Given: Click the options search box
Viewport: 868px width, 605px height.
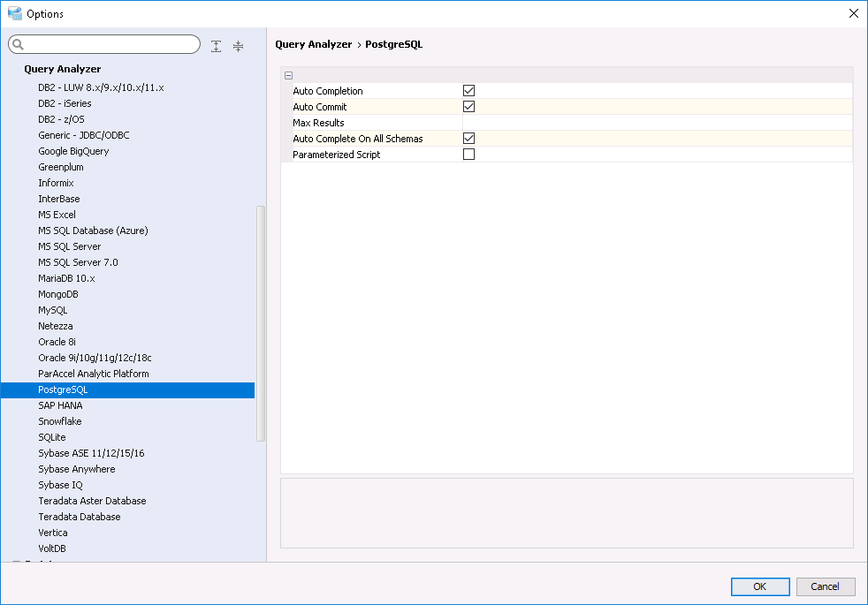Looking at the screenshot, I should pos(110,45).
